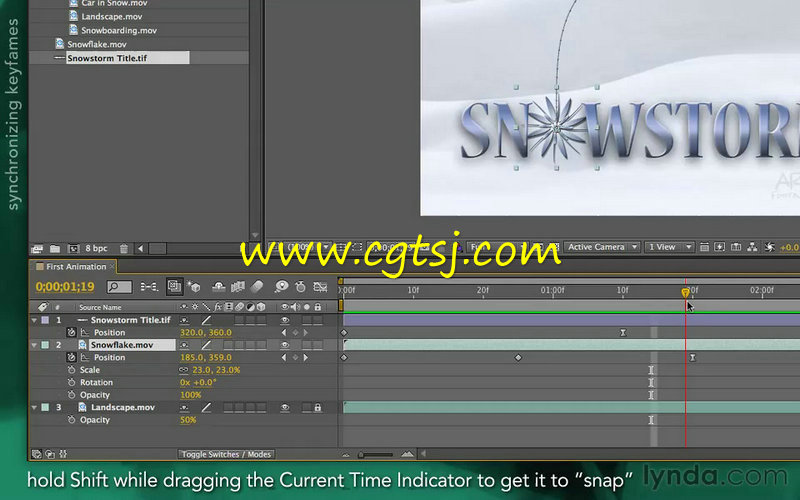800x500 pixels.
Task: Click Snowstorm Title label color swatch
Action: [45, 320]
